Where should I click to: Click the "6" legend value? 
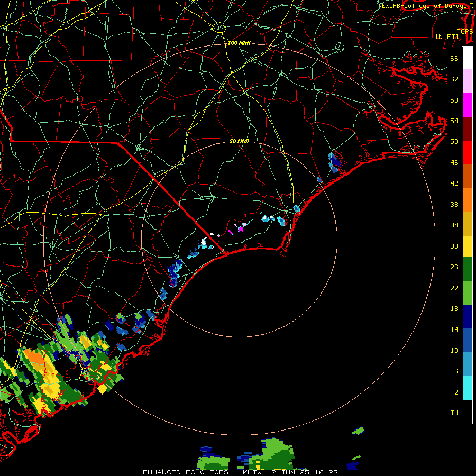point(456,371)
